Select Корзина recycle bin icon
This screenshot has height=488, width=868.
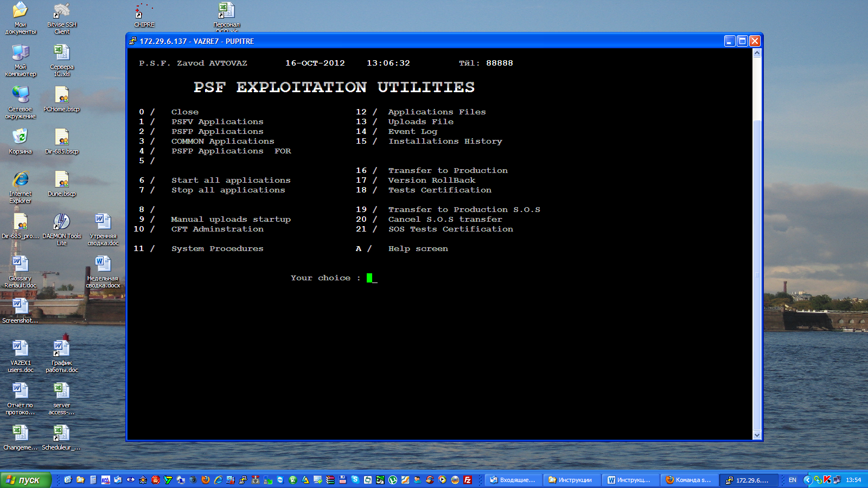coord(20,141)
